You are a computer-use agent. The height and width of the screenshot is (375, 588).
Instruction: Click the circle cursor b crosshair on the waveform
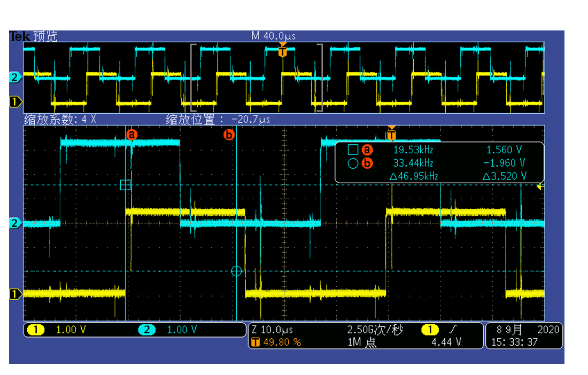point(236,271)
